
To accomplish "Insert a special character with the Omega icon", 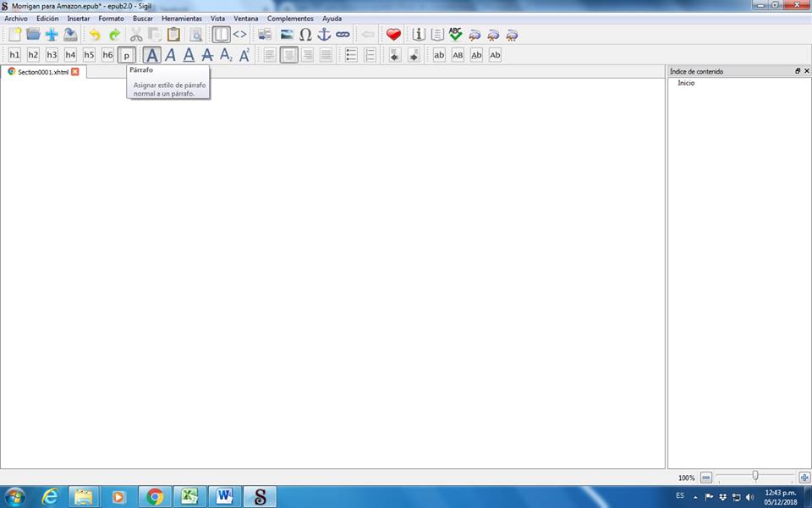I will (305, 35).
